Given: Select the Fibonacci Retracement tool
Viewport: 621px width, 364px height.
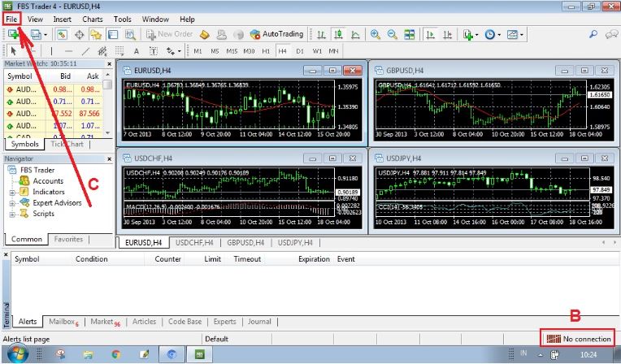Looking at the screenshot, I should coord(119,51).
